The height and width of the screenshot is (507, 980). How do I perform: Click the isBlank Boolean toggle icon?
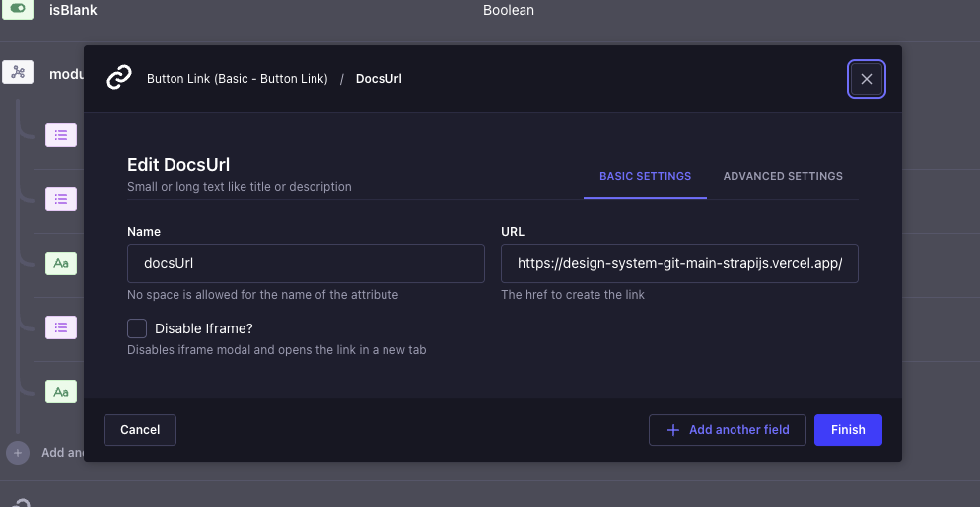(x=18, y=10)
